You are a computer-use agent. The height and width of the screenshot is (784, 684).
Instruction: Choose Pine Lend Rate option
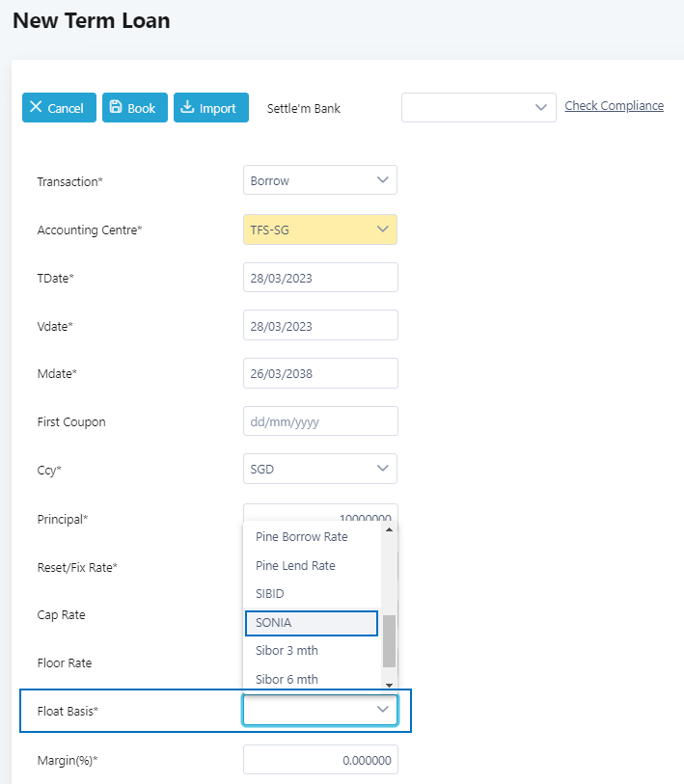click(295, 566)
